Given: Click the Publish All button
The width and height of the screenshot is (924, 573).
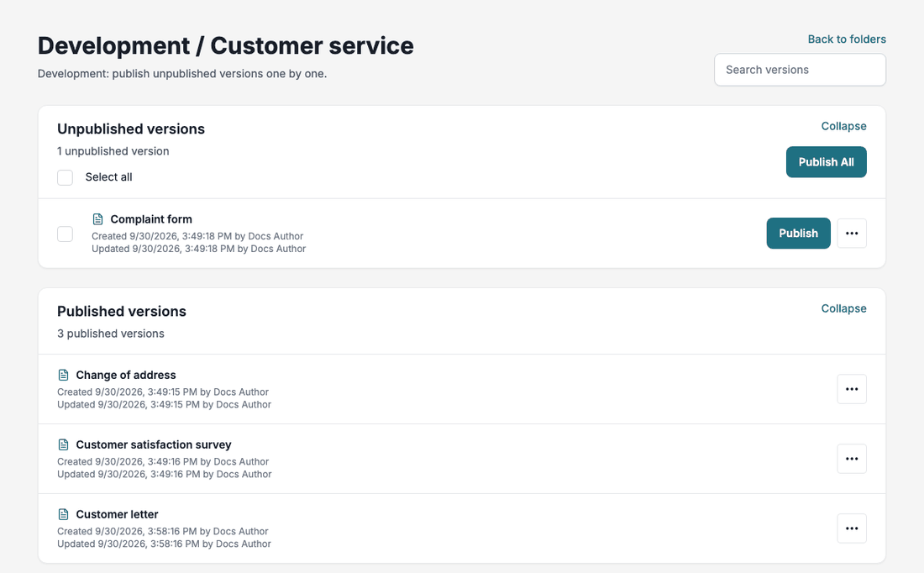Looking at the screenshot, I should (826, 162).
